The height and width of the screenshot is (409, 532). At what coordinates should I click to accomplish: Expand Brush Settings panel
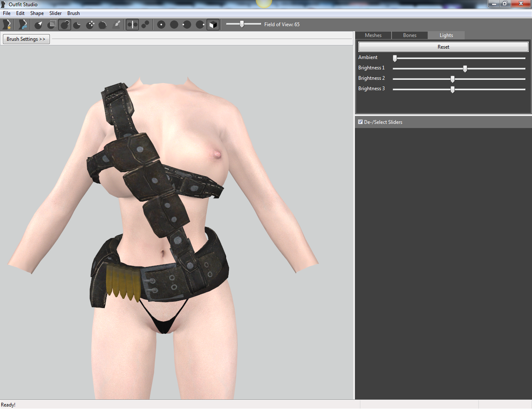pos(26,39)
